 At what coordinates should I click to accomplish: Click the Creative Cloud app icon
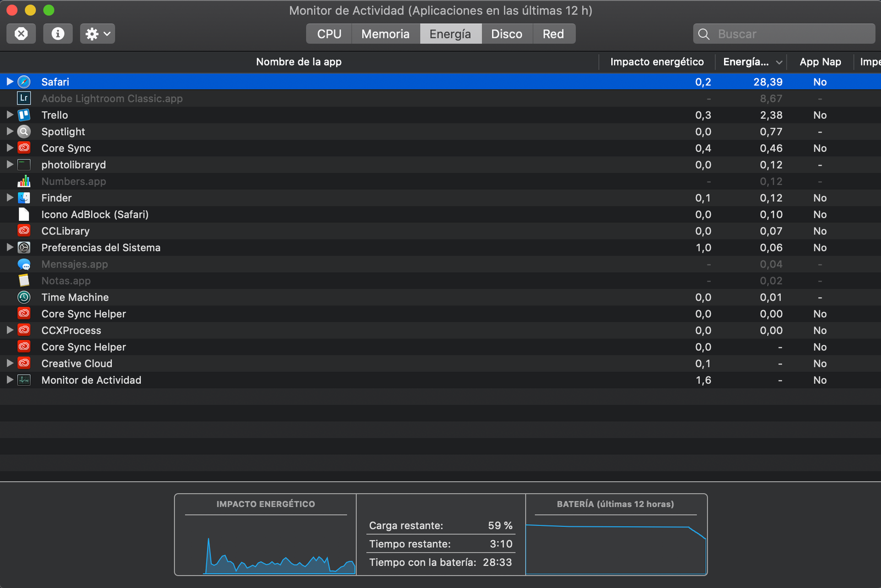(x=24, y=363)
